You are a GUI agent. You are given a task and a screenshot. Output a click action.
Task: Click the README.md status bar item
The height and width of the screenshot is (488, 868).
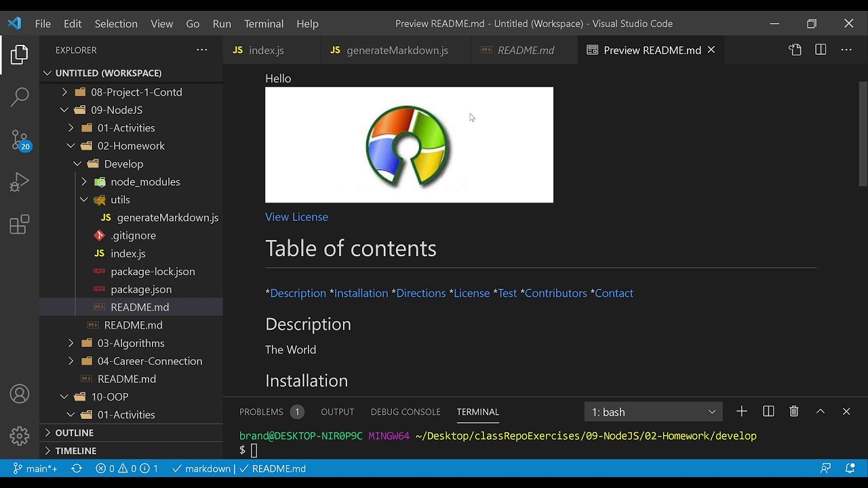click(272, 468)
